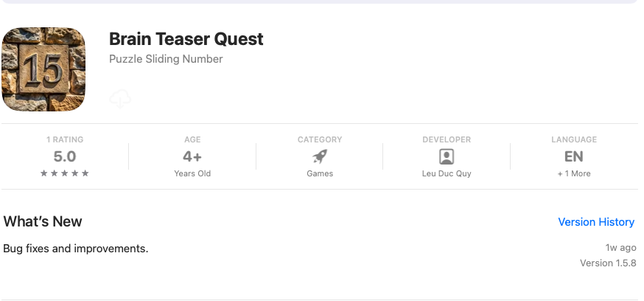Click the five-star rating row

click(65, 173)
